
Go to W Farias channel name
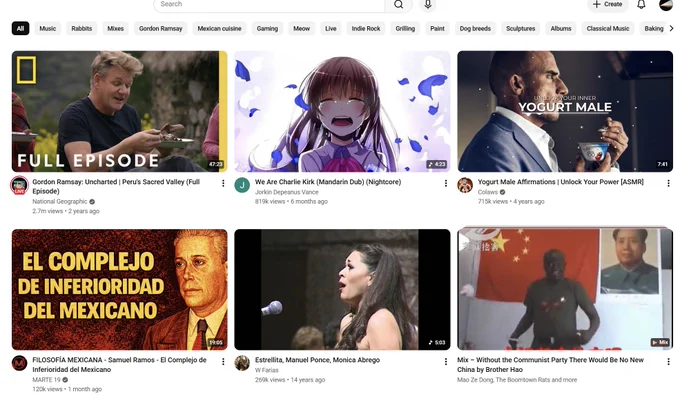(267, 370)
